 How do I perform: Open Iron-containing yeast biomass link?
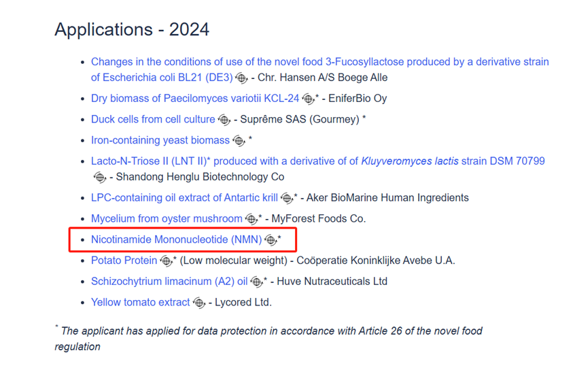point(160,140)
